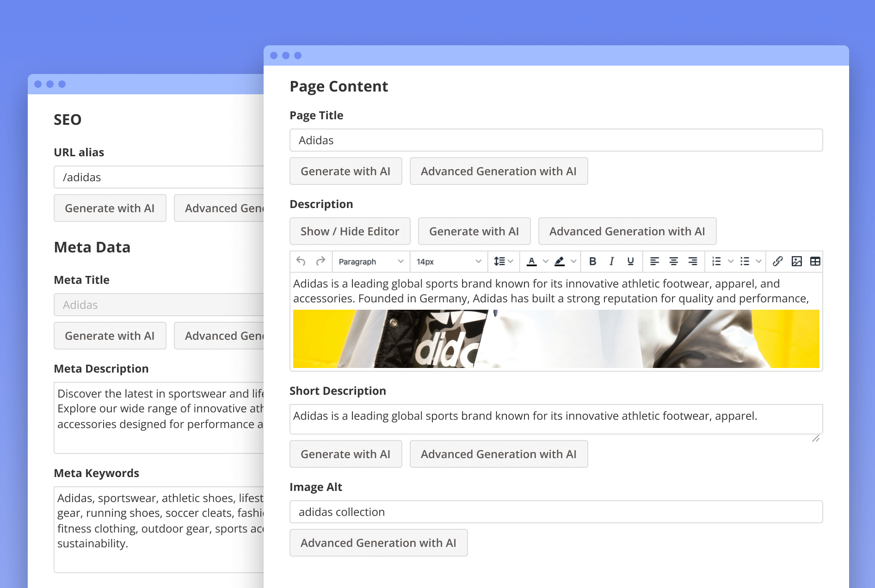Click Generate with AI under Page Title
The height and width of the screenshot is (588, 875).
345,171
